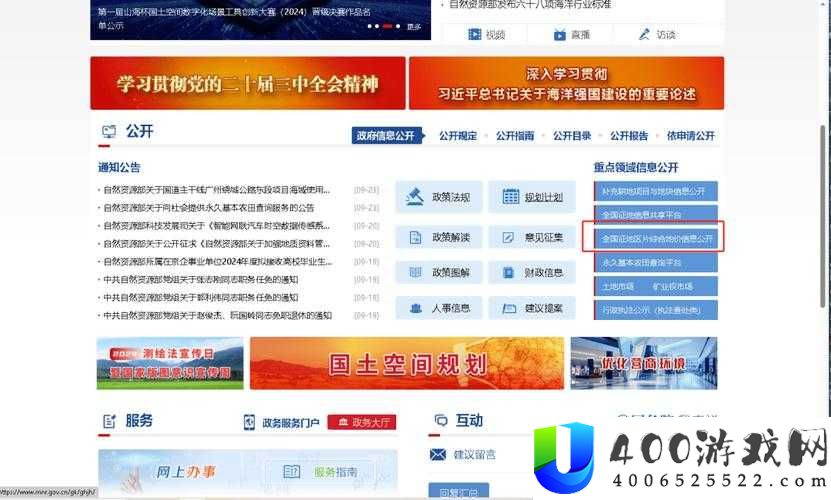
Task: Open the 视频 video camera icon
Action: click(474, 34)
